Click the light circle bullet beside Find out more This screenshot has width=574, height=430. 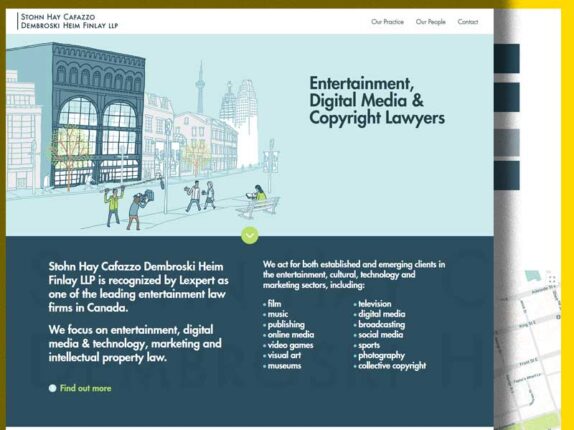pos(52,388)
